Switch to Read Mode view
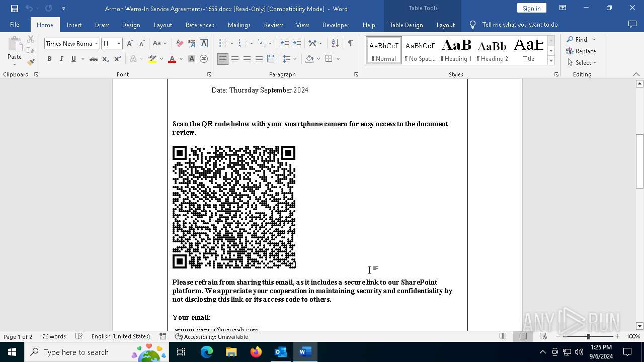 503,336
